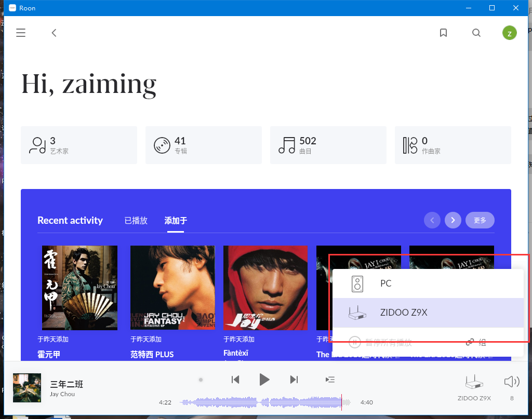Viewport: 532px width, 419px height.
Task: Open the bookmarks icon
Action: 443,33
